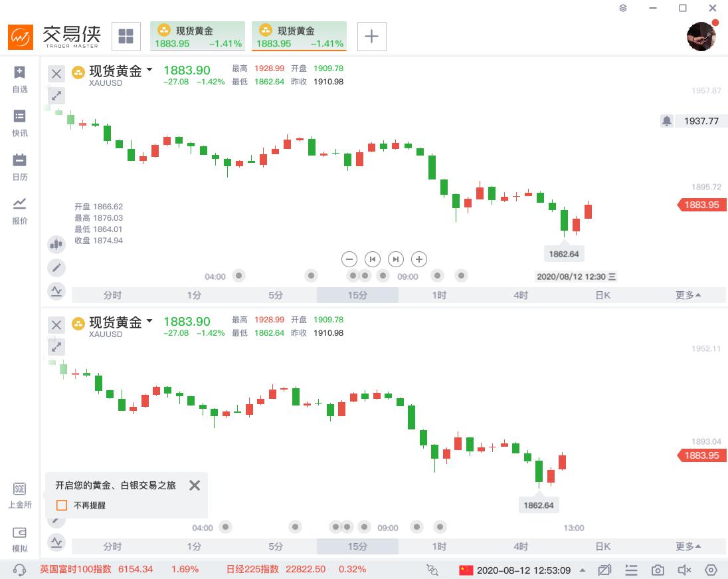The image size is (728, 579).
Task: Toggle the mute speaker icon in the status bar
Action: pos(684,570)
